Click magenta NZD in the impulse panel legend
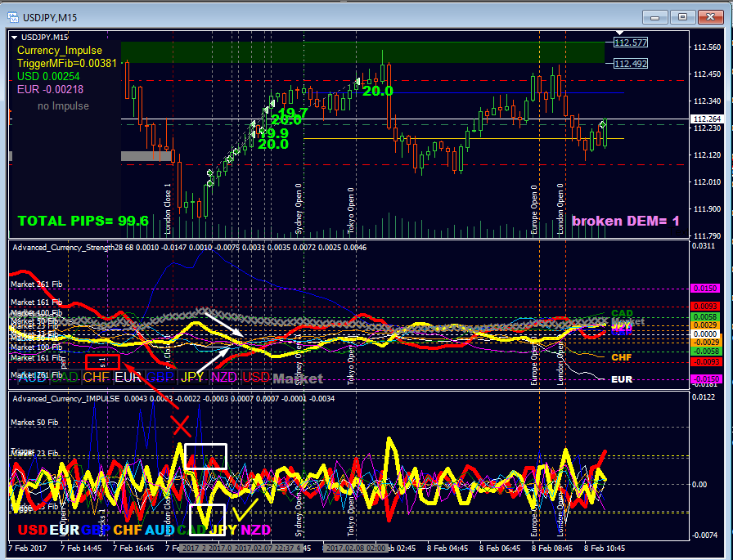 point(256,530)
